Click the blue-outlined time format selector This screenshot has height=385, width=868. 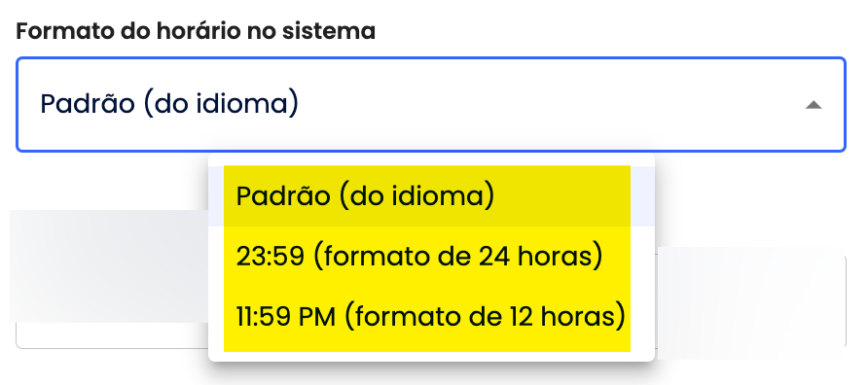pos(431,105)
